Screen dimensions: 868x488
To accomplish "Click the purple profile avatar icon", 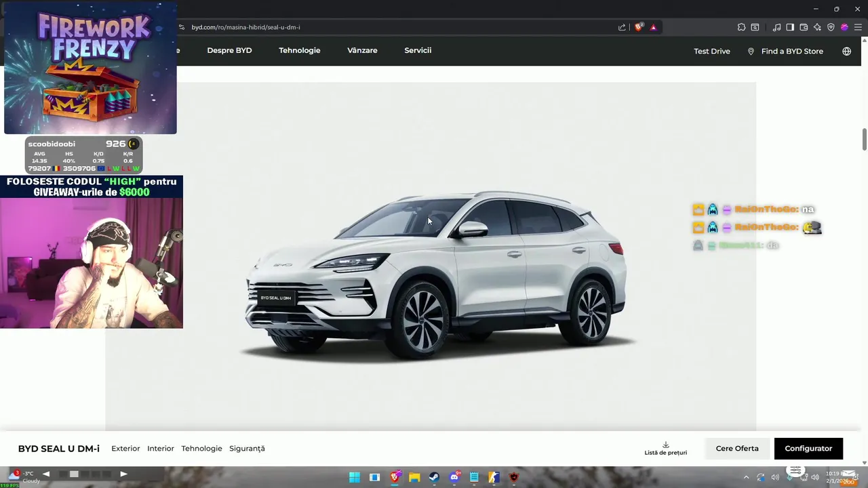I will pyautogui.click(x=844, y=27).
